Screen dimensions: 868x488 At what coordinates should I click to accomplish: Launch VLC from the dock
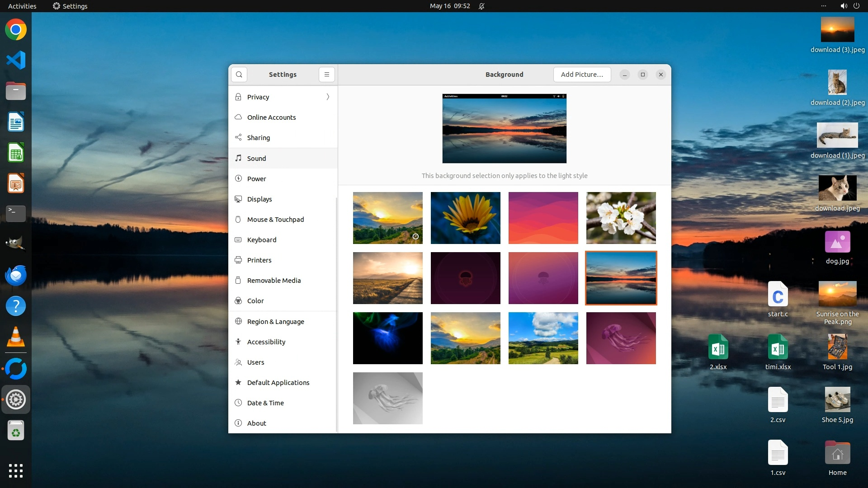pos(16,338)
